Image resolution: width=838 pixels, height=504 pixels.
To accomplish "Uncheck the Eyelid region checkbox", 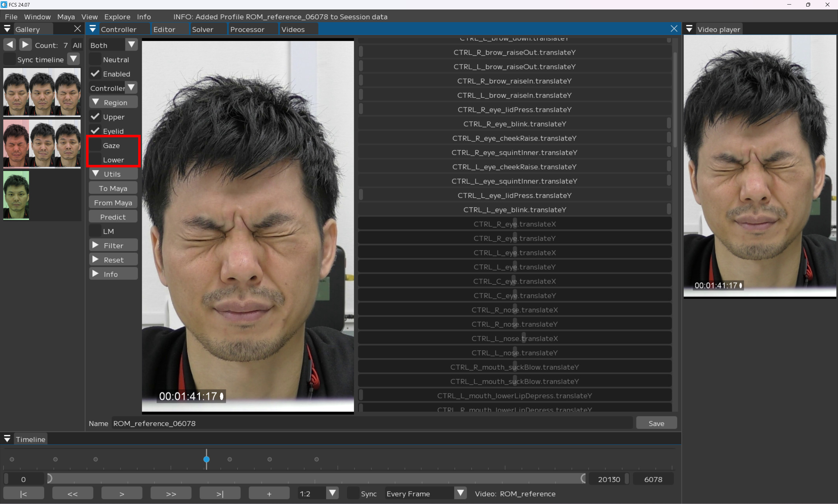I will pyautogui.click(x=96, y=131).
